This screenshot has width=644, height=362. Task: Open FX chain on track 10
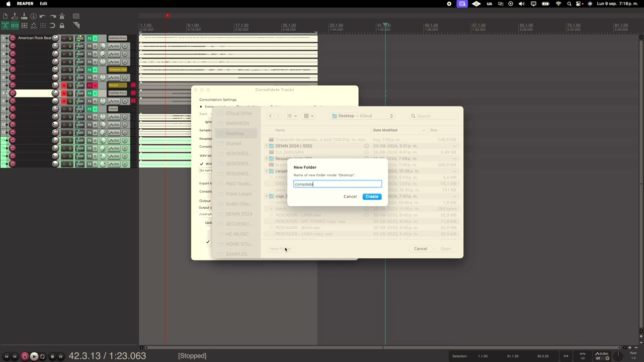pos(90,109)
